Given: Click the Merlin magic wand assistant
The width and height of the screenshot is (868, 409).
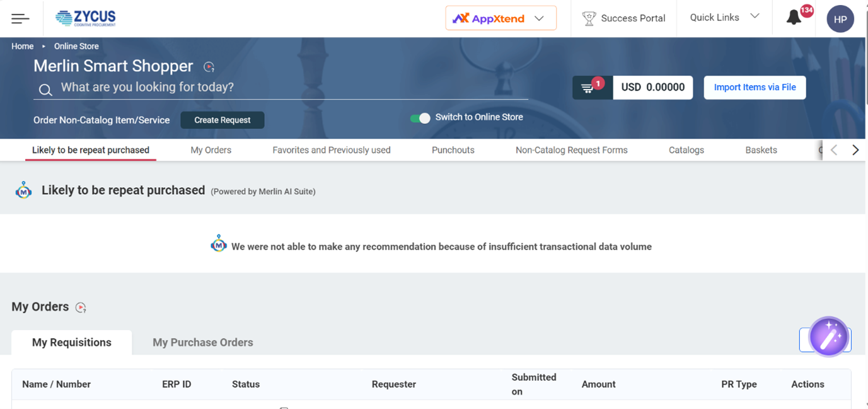Looking at the screenshot, I should 828,337.
